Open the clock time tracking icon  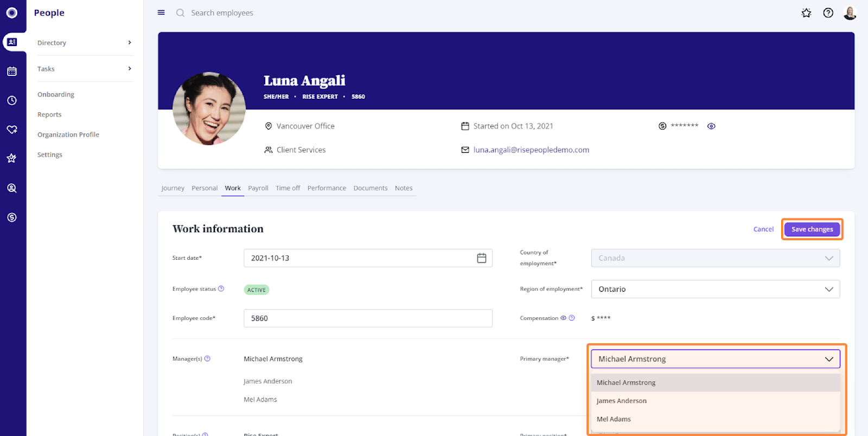click(x=12, y=100)
